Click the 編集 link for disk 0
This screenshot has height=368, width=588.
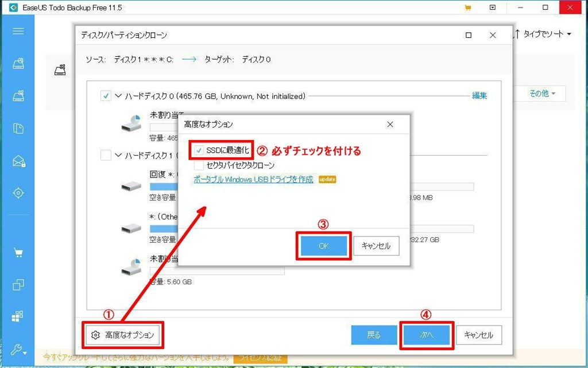[479, 95]
